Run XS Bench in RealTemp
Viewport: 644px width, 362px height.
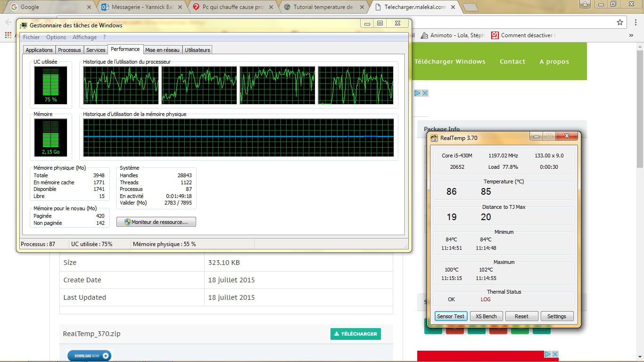486,316
